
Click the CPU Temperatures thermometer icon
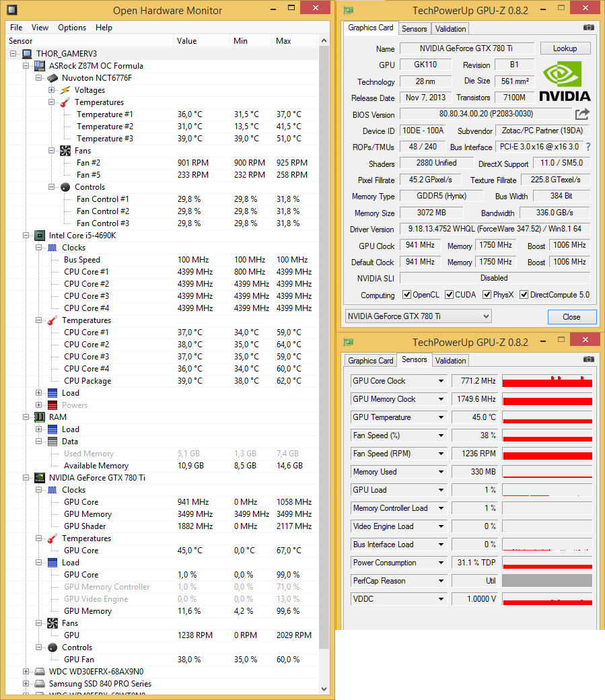(52, 320)
